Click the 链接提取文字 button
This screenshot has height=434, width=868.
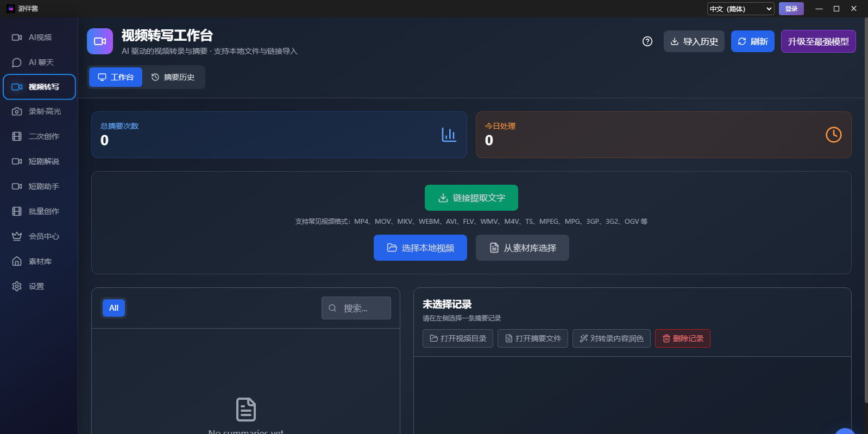[x=471, y=198]
